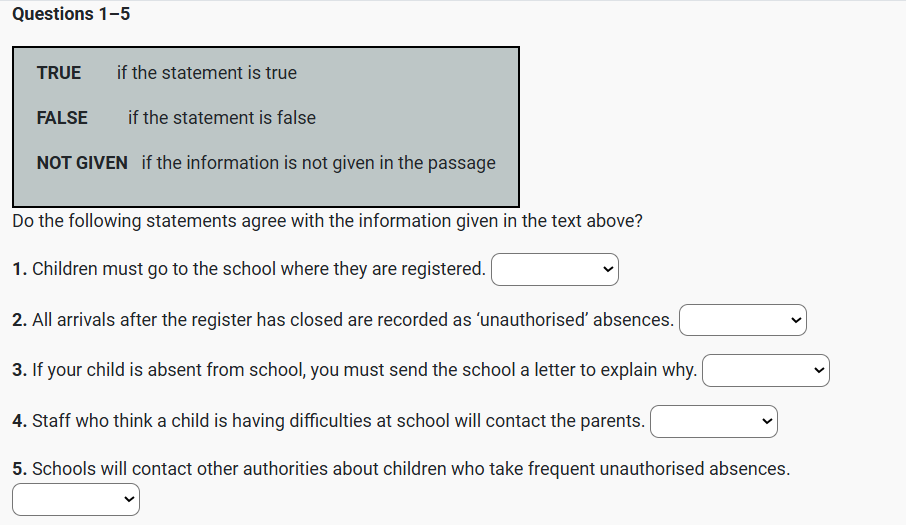
Task: Click the bold NOT GIVEN label
Action: tap(82, 163)
